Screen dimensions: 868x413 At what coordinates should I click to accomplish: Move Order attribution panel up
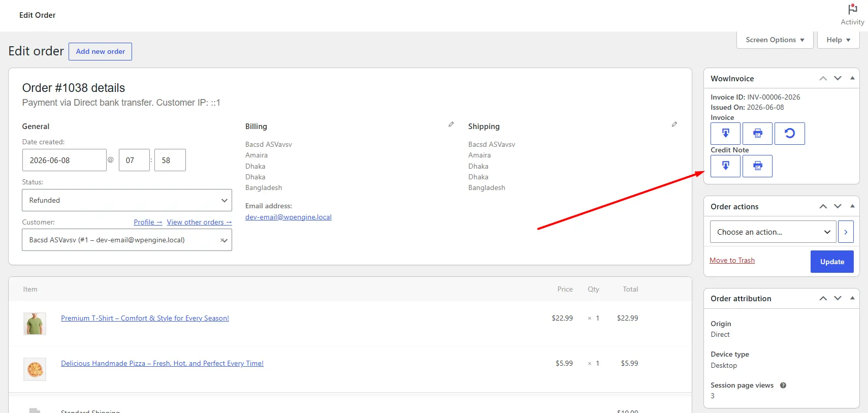pos(823,298)
